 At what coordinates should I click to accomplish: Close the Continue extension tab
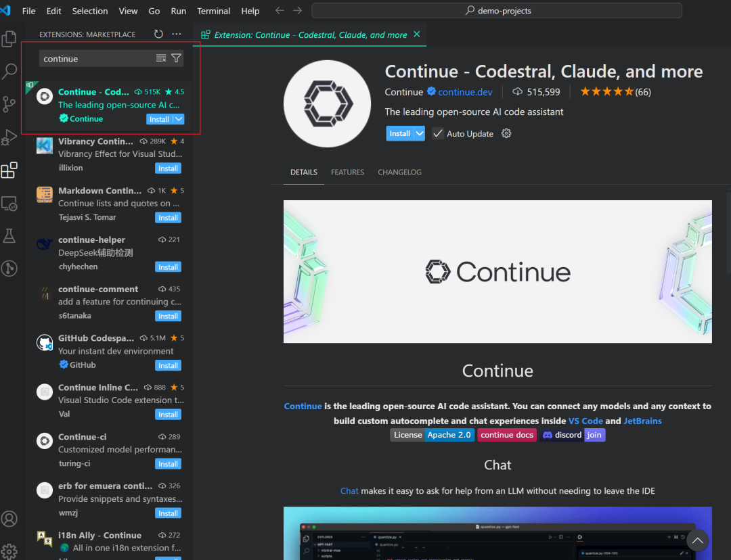[417, 34]
